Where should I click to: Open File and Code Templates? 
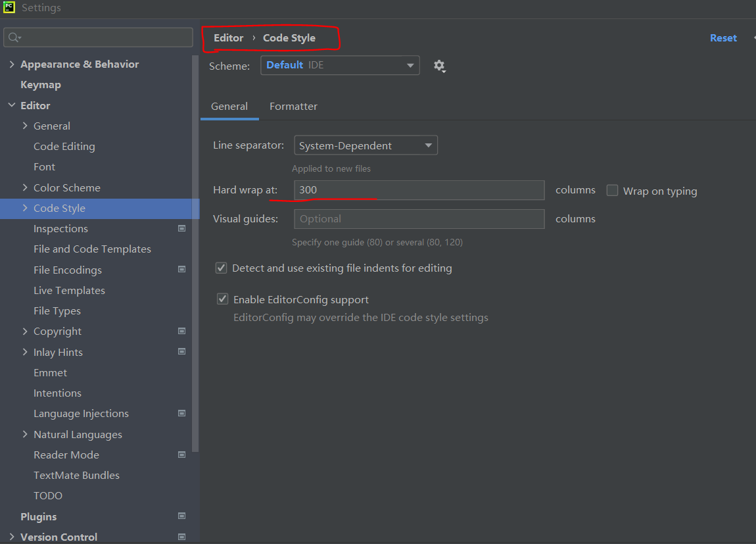pos(92,249)
